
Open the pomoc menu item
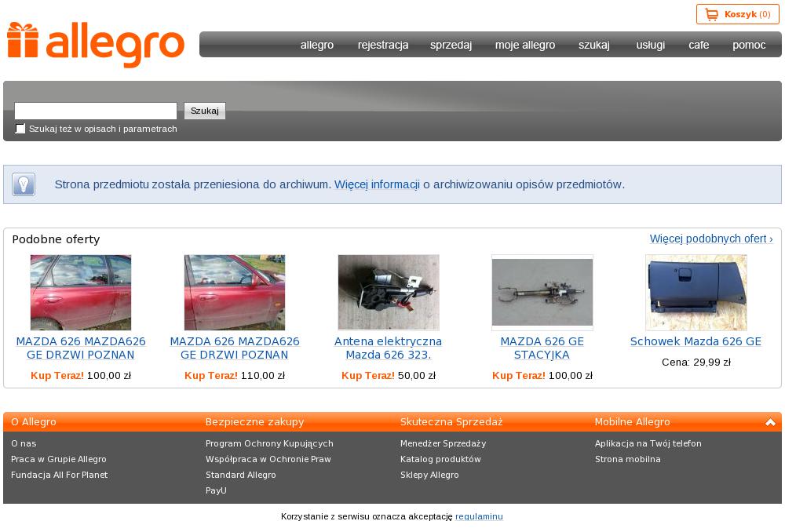coord(749,45)
